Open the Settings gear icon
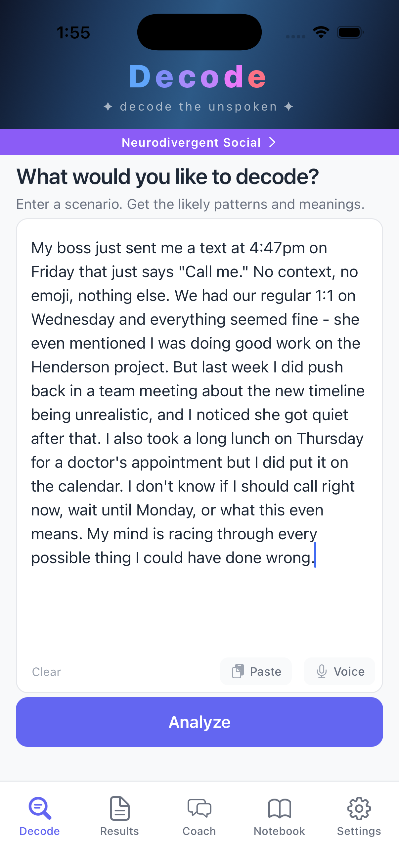This screenshot has height=868, width=399. [x=359, y=808]
